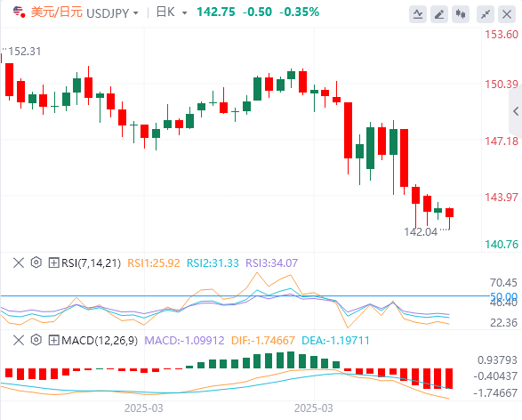
Task: Select the 152.31 high price marker
Action: point(25,52)
